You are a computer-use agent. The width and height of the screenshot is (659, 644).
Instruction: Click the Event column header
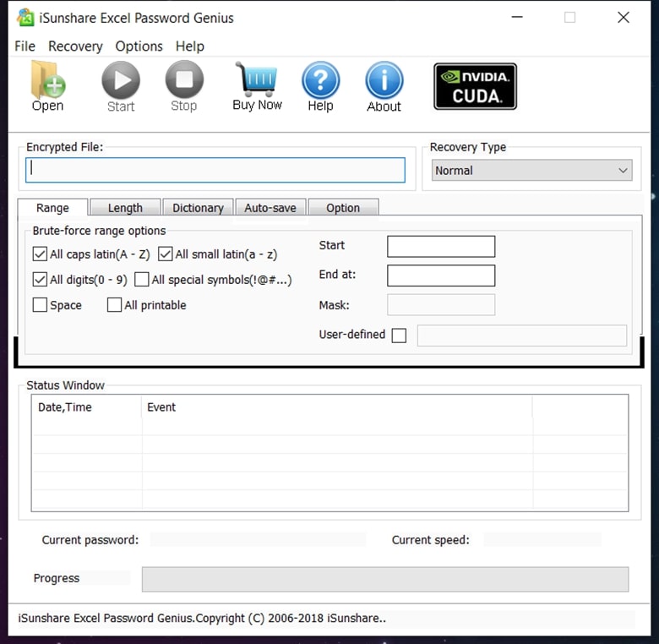(337, 407)
